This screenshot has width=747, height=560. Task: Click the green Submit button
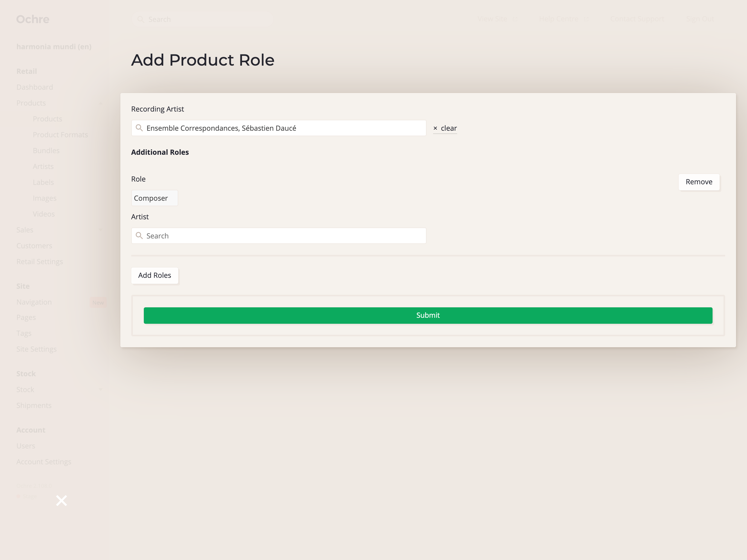[x=428, y=316]
